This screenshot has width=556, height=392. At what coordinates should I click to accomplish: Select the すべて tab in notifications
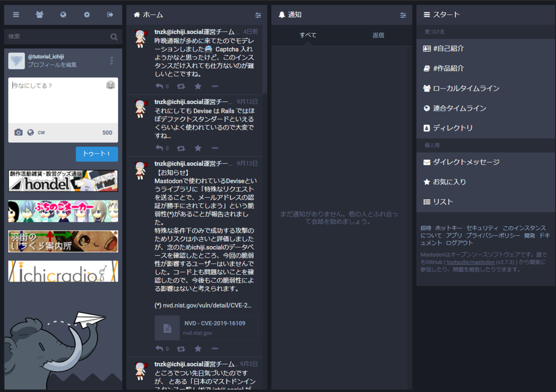(308, 35)
